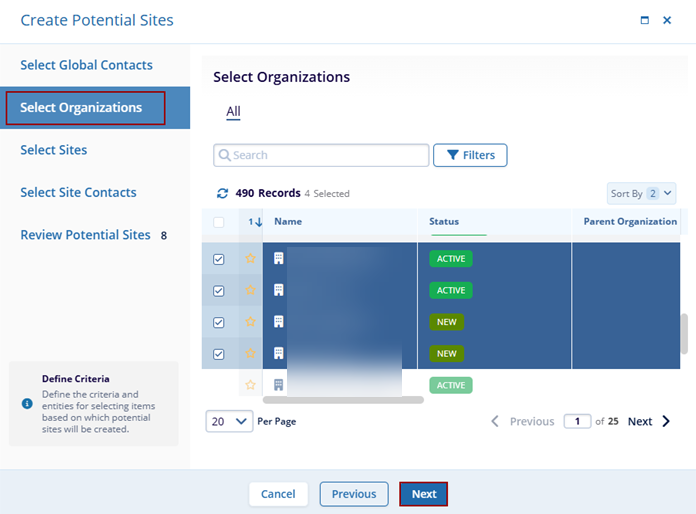Open the Sort By dropdown

point(642,193)
